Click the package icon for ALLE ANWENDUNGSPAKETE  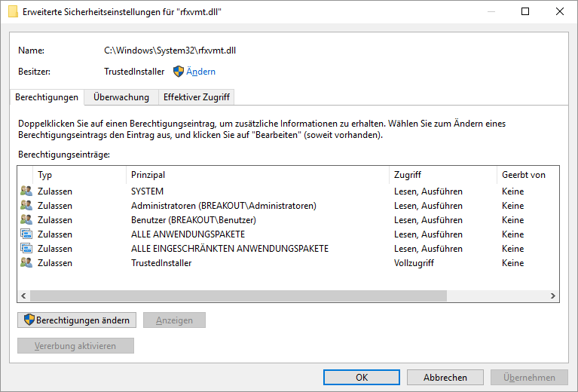pos(26,234)
